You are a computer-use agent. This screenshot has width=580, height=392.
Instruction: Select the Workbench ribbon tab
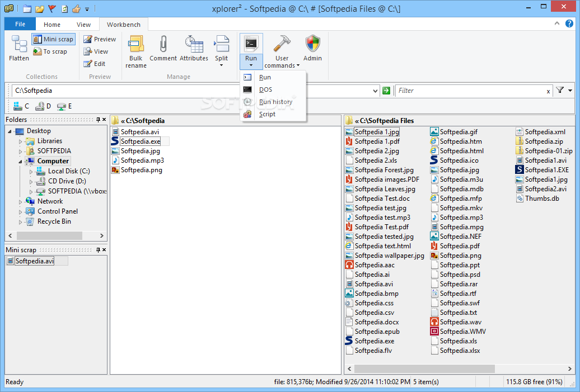click(x=124, y=25)
